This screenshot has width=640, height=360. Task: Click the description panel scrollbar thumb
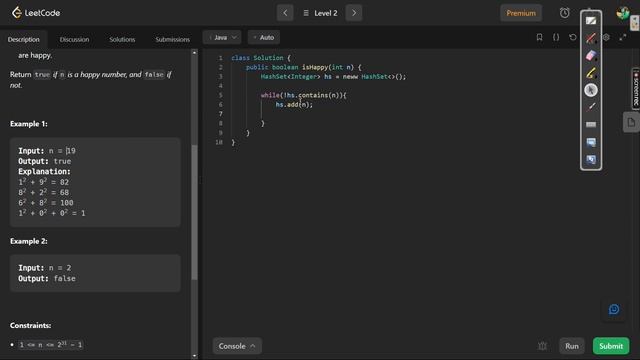click(x=194, y=212)
